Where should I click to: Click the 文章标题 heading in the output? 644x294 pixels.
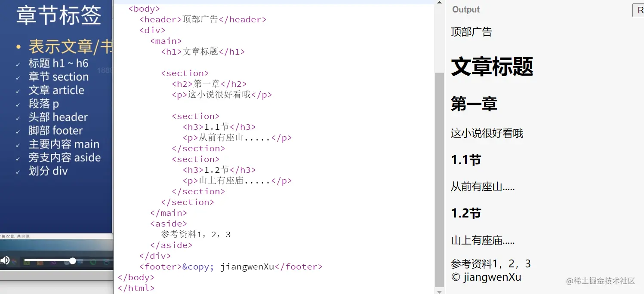coord(492,67)
